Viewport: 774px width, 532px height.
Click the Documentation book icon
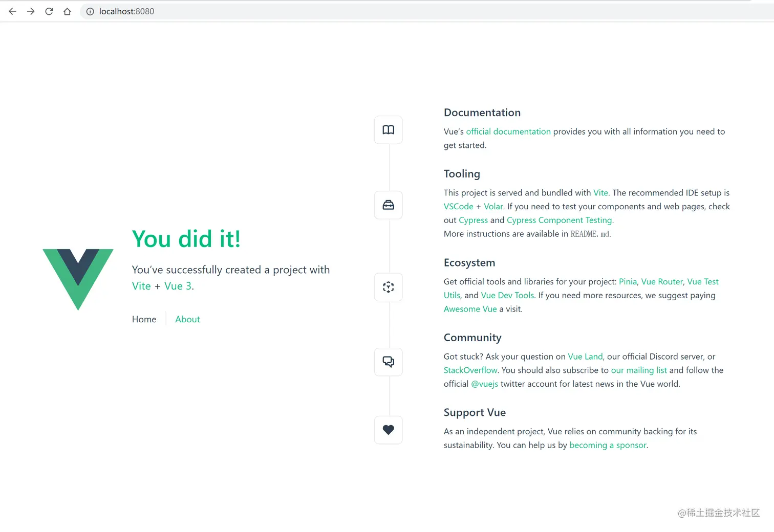389,130
